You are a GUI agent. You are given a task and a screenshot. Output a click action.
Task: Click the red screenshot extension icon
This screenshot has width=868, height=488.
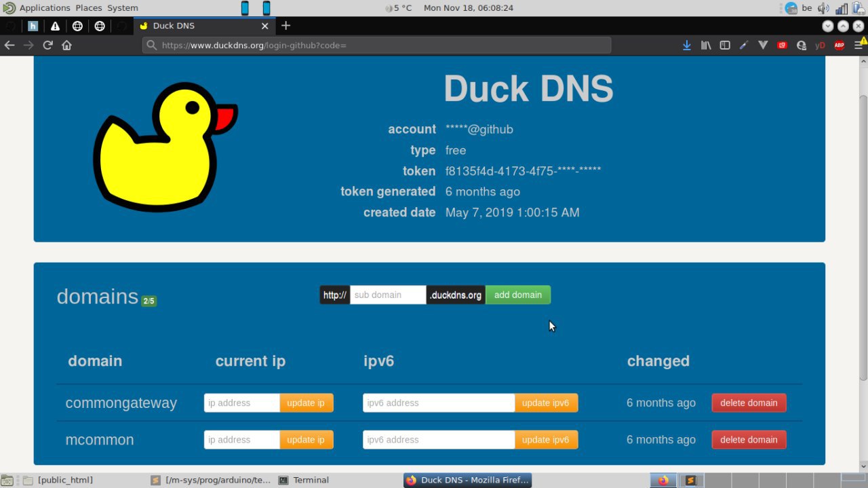coord(782,45)
